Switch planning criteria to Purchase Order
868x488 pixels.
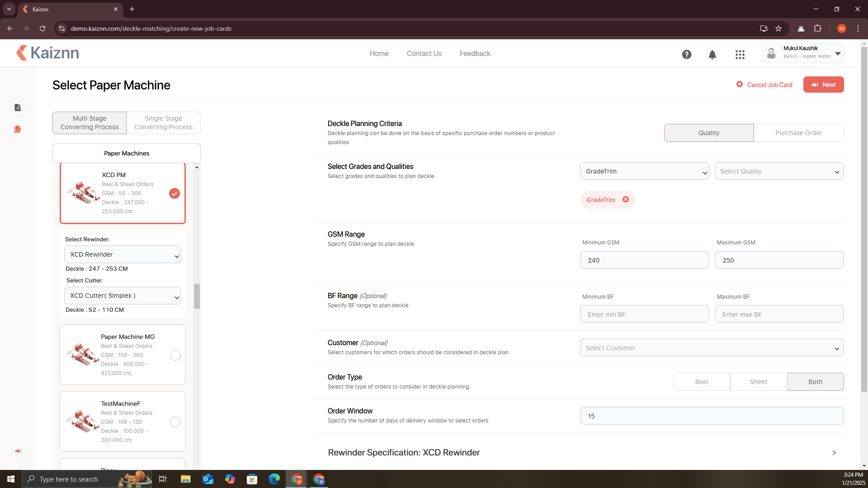coord(798,133)
